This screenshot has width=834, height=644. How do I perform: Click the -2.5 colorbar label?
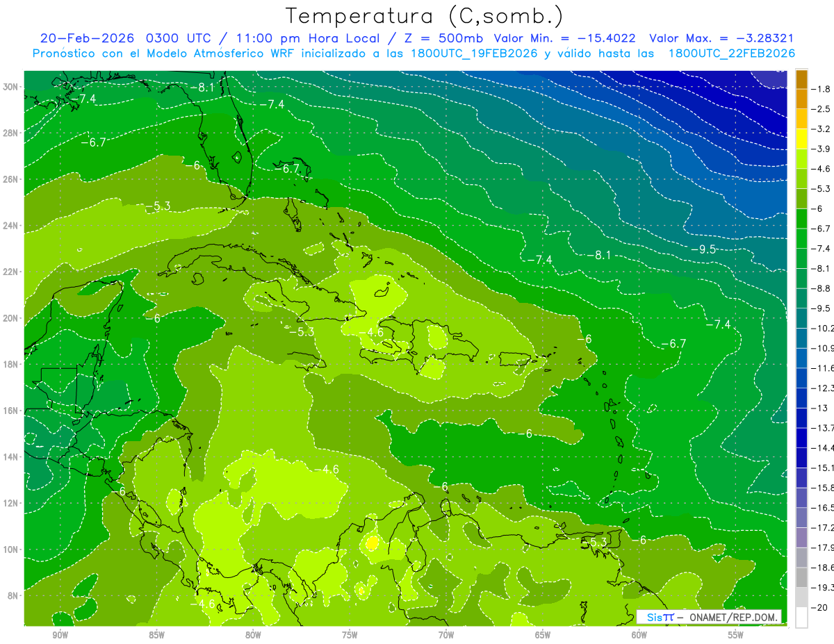point(822,109)
